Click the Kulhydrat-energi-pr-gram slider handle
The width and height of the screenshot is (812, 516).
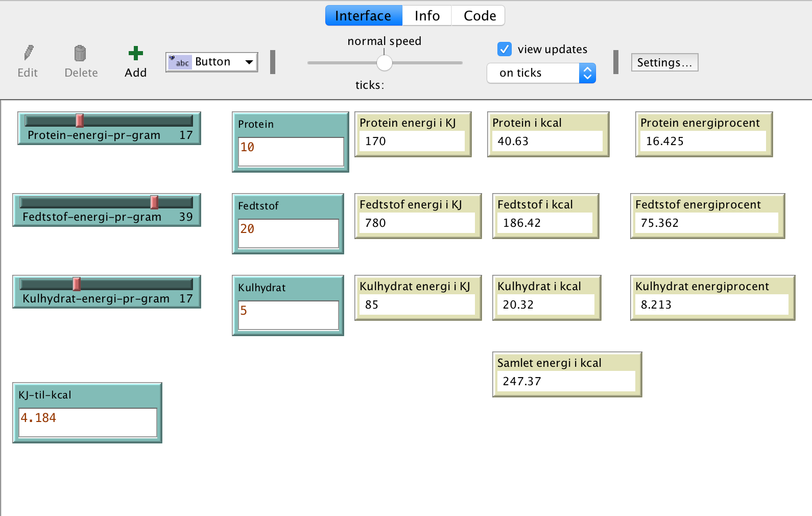click(x=77, y=284)
